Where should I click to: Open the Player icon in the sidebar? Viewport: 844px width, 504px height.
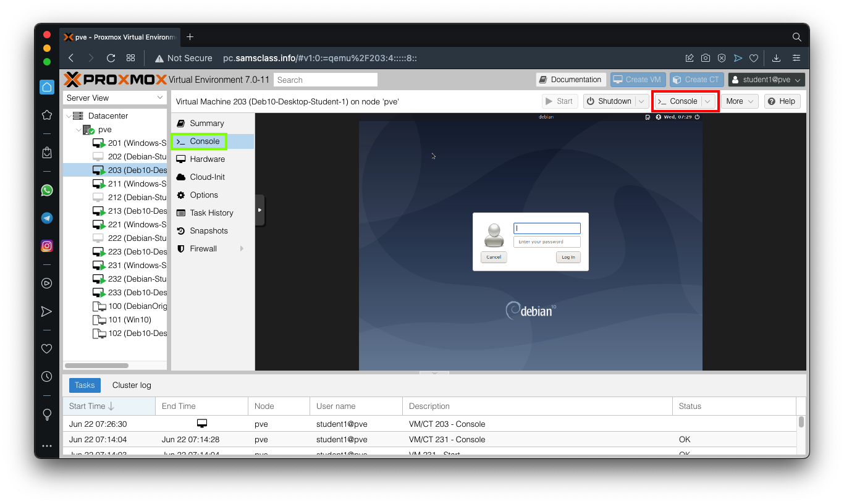[46, 283]
